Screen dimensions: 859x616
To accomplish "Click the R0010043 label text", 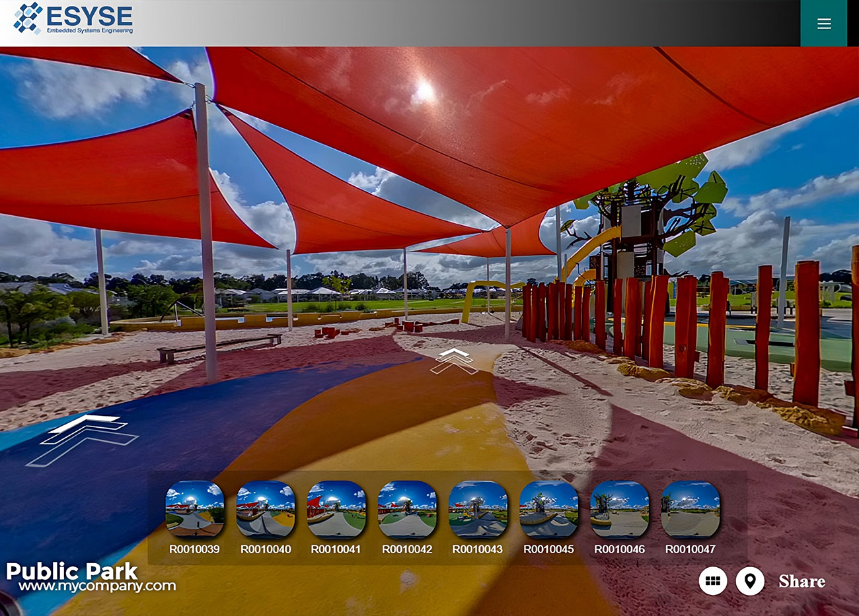I will 478,549.
